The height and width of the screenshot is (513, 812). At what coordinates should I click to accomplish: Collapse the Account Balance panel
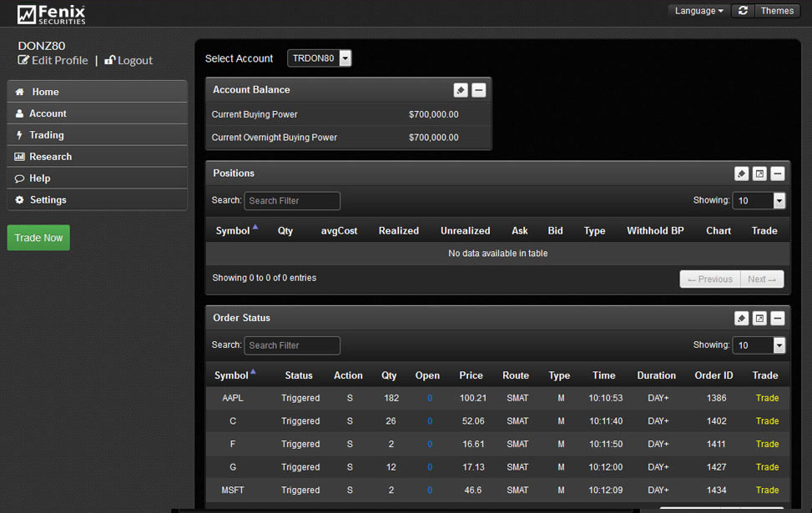(478, 90)
